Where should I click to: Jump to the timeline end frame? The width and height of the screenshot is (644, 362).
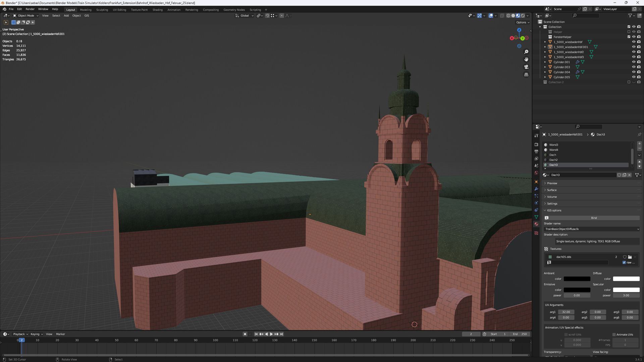click(x=281, y=334)
